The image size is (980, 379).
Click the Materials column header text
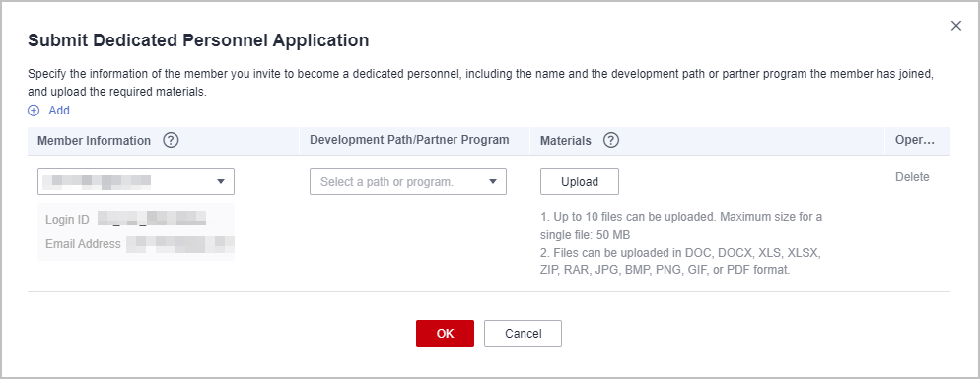pyautogui.click(x=566, y=141)
